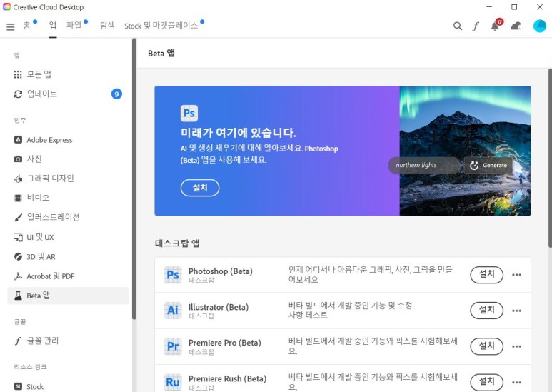Click the 모든 앱 grid icon

point(18,74)
